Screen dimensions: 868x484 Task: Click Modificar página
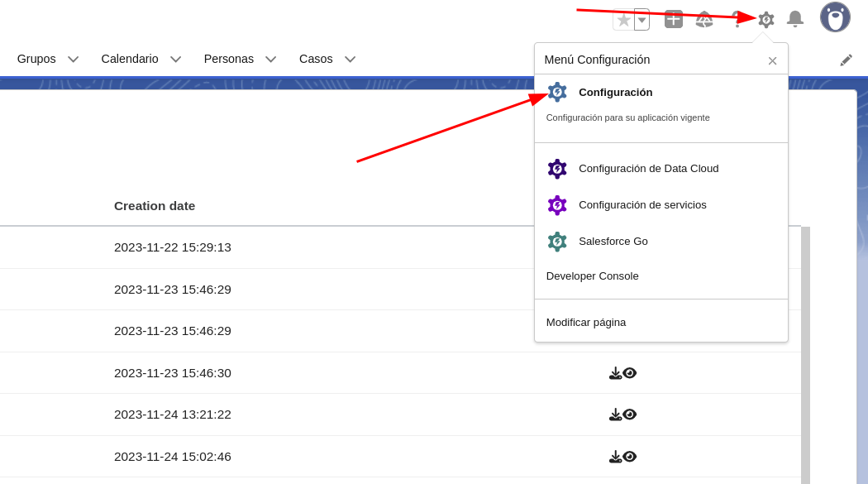coord(586,323)
